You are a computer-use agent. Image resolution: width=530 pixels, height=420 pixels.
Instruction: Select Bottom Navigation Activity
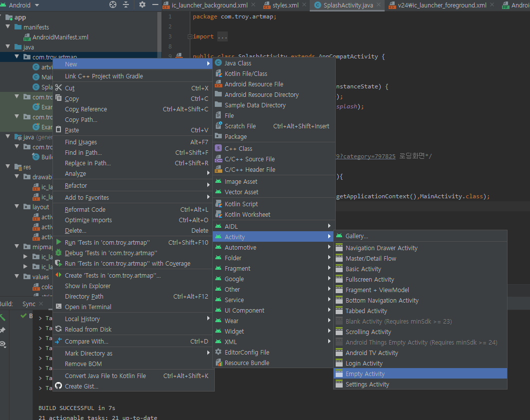[x=420, y=300]
